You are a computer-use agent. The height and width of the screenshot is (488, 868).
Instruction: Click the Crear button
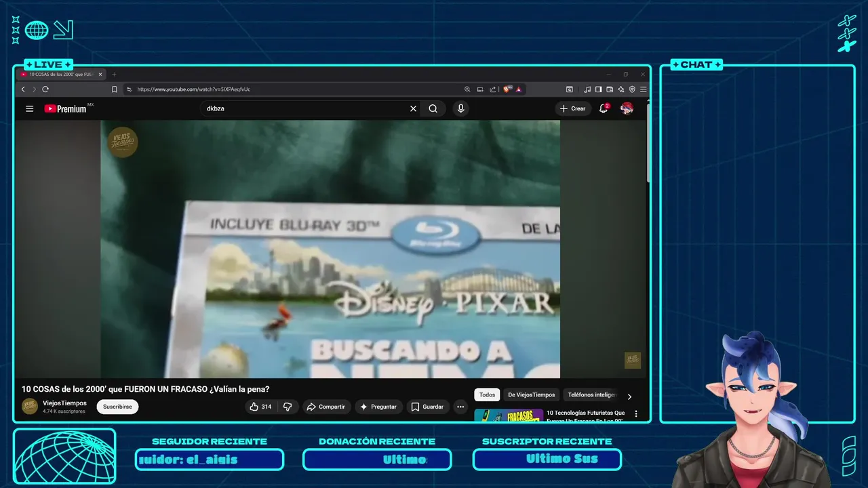pyautogui.click(x=573, y=108)
